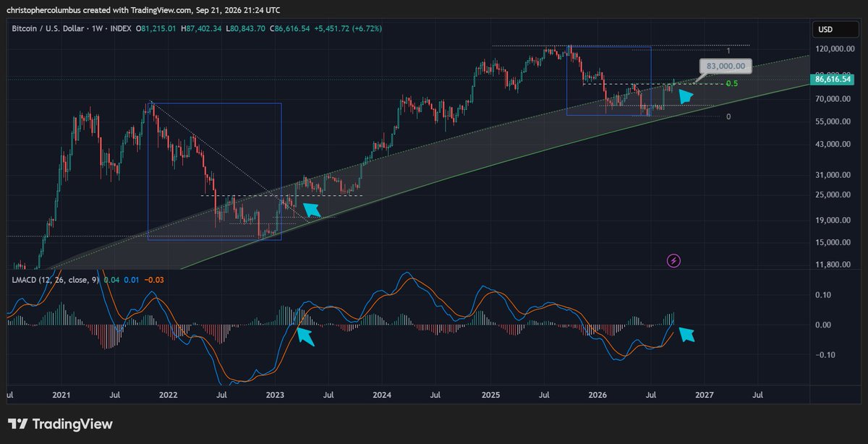Screen dimensions: 868x444
Task: Select the 83,000.00 callout label
Action: pos(726,67)
